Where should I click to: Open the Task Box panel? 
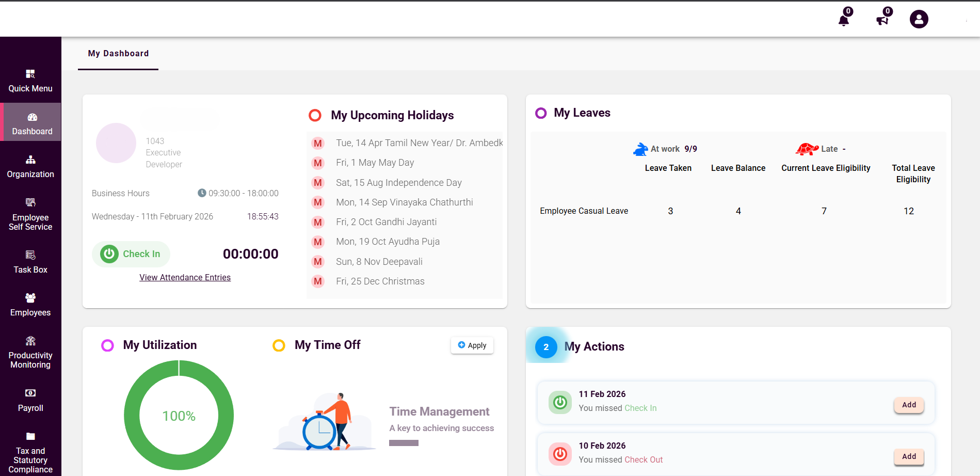tap(30, 261)
